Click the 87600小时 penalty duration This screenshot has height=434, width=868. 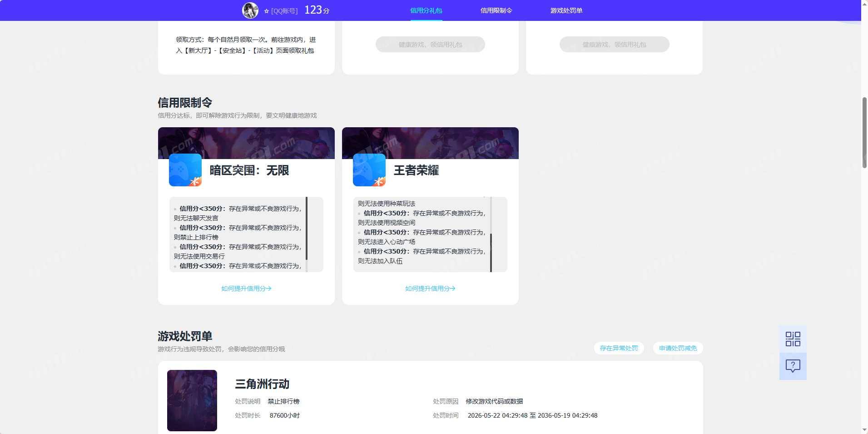285,415
